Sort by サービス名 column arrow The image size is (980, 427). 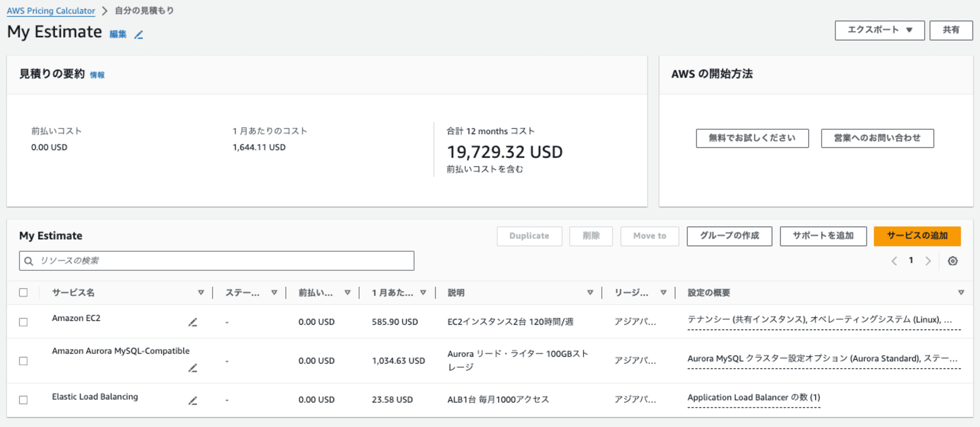point(201,292)
